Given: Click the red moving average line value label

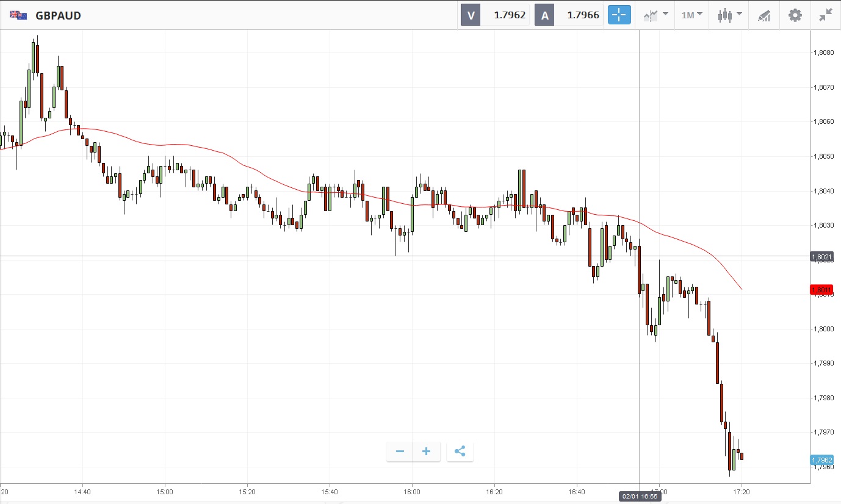Looking at the screenshot, I should tap(821, 289).
